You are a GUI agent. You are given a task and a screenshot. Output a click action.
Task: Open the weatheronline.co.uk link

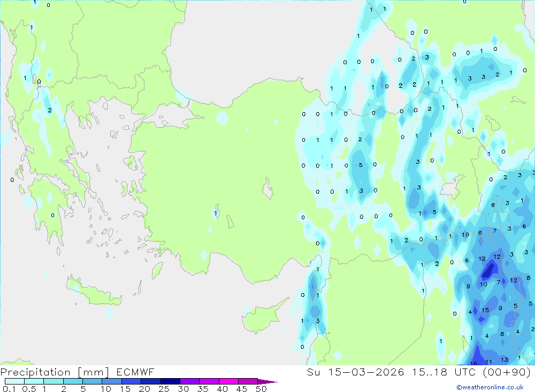click(490, 387)
